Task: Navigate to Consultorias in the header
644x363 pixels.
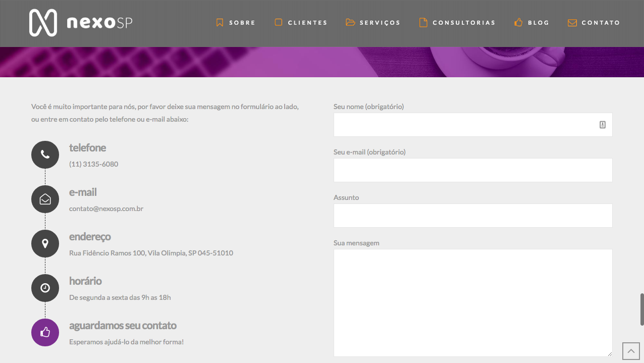Action: (457, 23)
